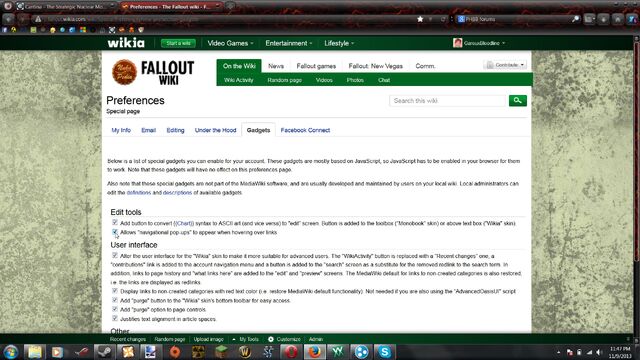Open the search engine selector in Firefox
The height and width of the screenshot is (360, 640).
[461, 19]
